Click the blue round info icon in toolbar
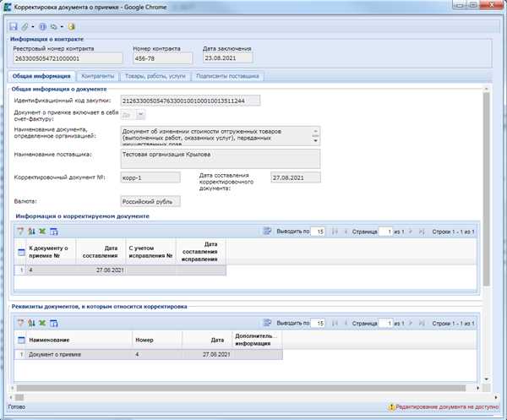Image resolution: width=507 pixels, height=420 pixels. (43, 27)
